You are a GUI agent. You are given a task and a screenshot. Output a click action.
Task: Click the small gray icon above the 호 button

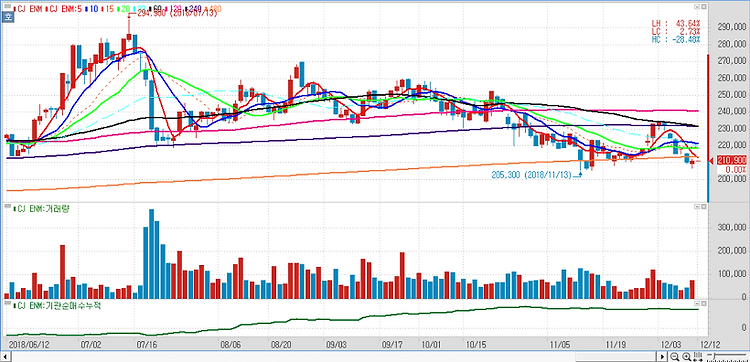click(8, 6)
